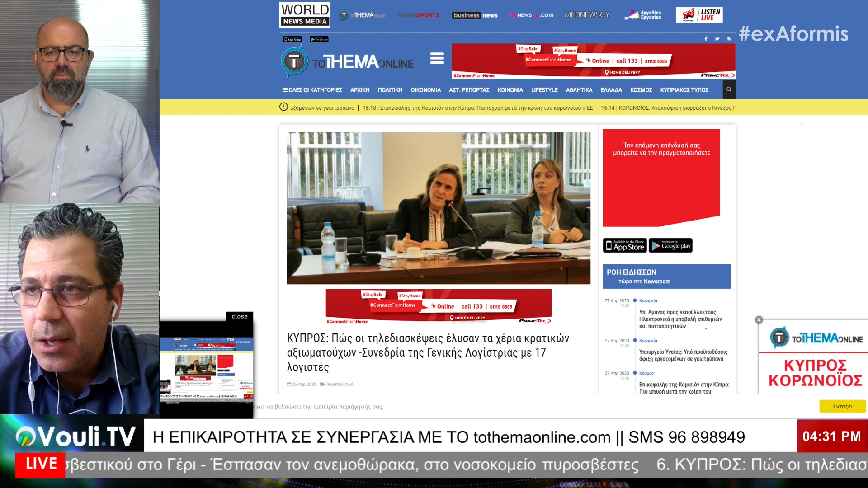Open the ΠΟΛΙΤΙΚΗ menu item

click(x=390, y=90)
